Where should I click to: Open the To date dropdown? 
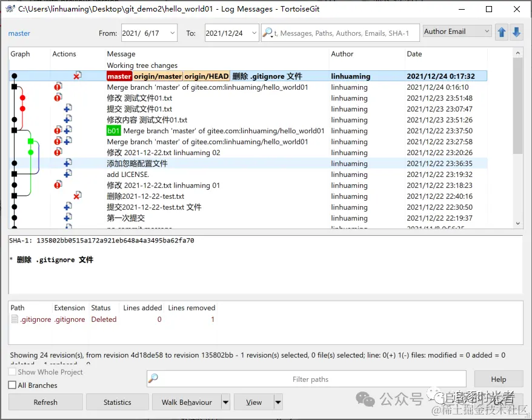click(254, 33)
